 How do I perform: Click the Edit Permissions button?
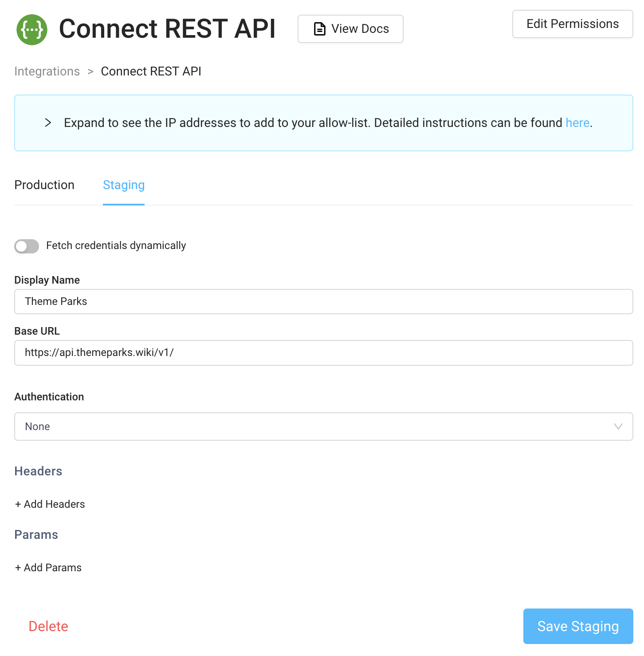[572, 24]
